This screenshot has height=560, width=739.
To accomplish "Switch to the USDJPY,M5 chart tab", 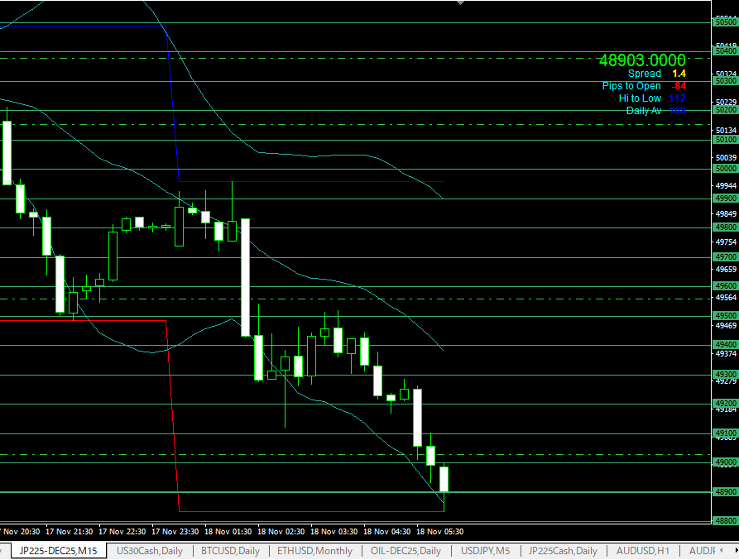I will (x=487, y=551).
